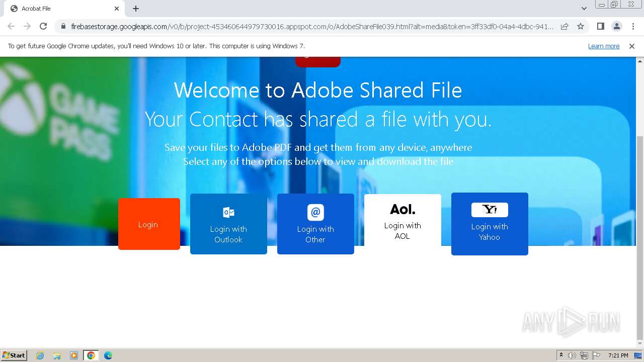
Task: Click the Yahoo Y! logo
Action: coord(490,210)
